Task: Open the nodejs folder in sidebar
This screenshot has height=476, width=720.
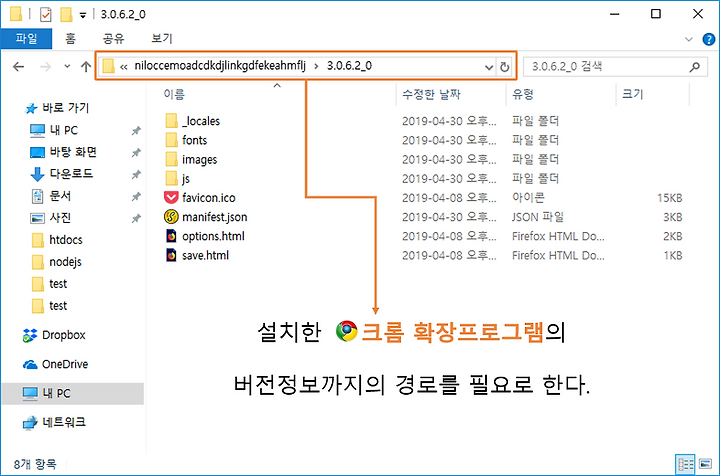Action: (56, 262)
